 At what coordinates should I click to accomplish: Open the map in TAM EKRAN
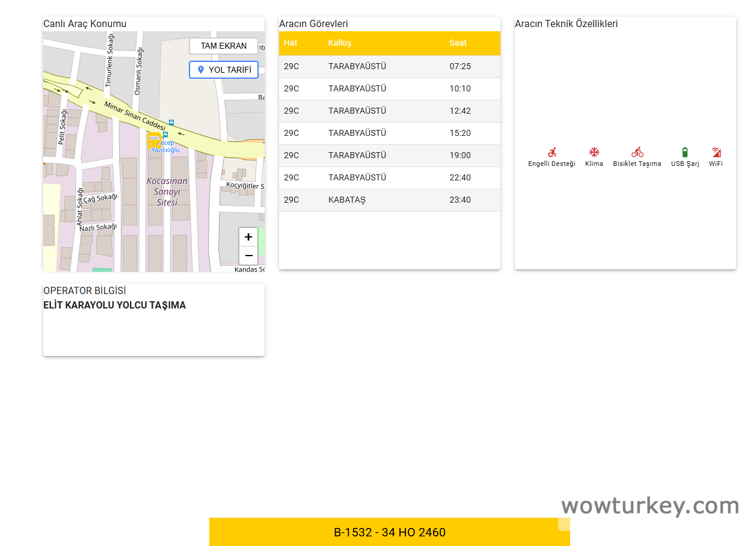pos(223,46)
